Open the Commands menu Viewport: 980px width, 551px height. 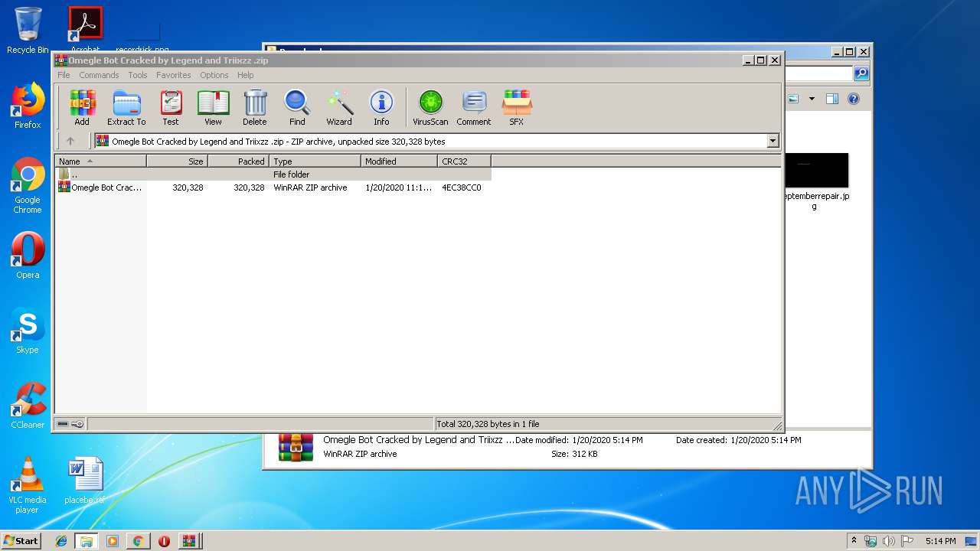pos(99,75)
